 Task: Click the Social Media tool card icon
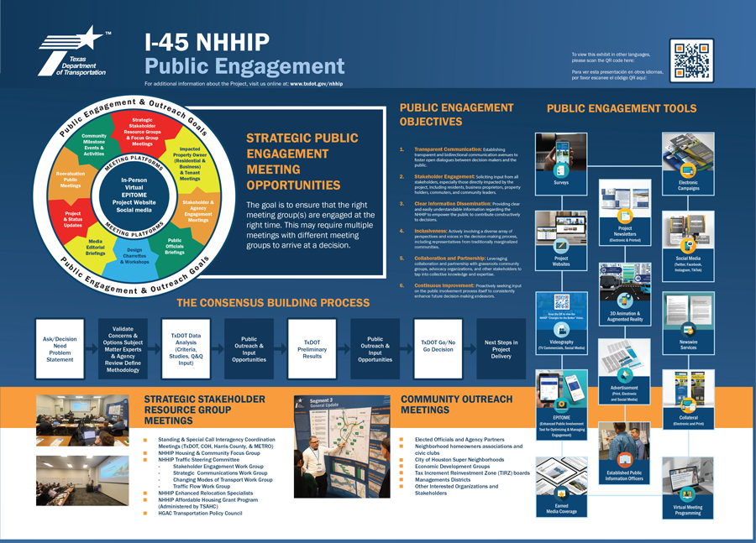(x=688, y=246)
